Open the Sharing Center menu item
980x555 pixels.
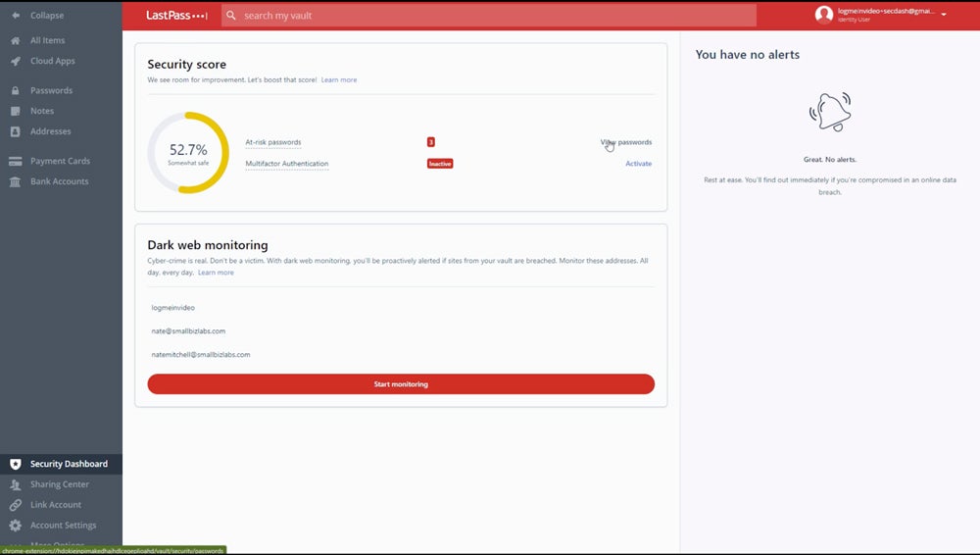[59, 484]
